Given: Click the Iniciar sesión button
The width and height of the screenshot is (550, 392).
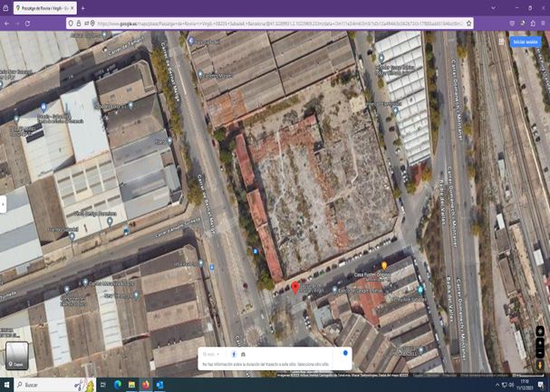Looking at the screenshot, I should [x=525, y=42].
